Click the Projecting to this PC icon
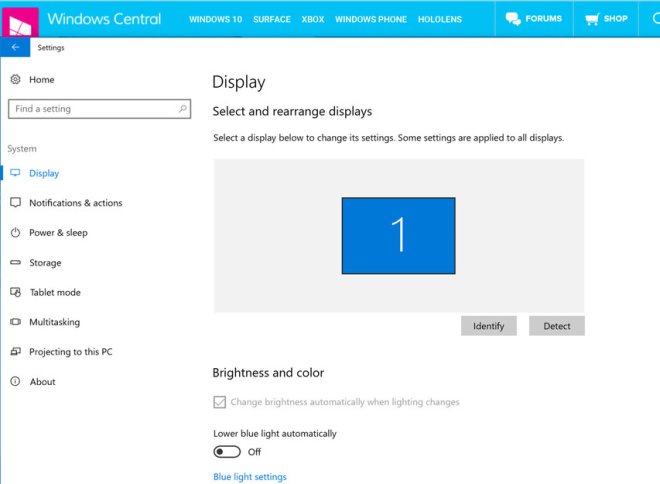Image resolution: width=660 pixels, height=484 pixels. [x=15, y=351]
